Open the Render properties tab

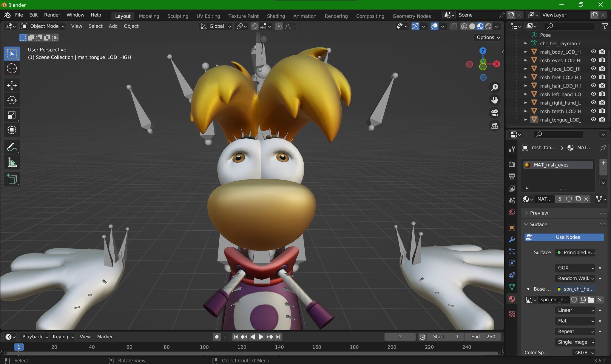tap(512, 164)
